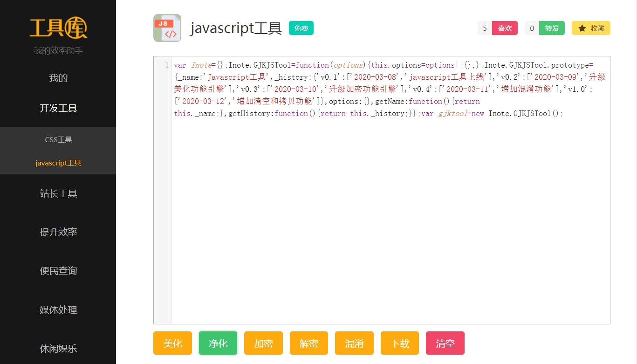637x364 pixels.
Task: Click the 加密 encrypt button
Action: point(263,343)
